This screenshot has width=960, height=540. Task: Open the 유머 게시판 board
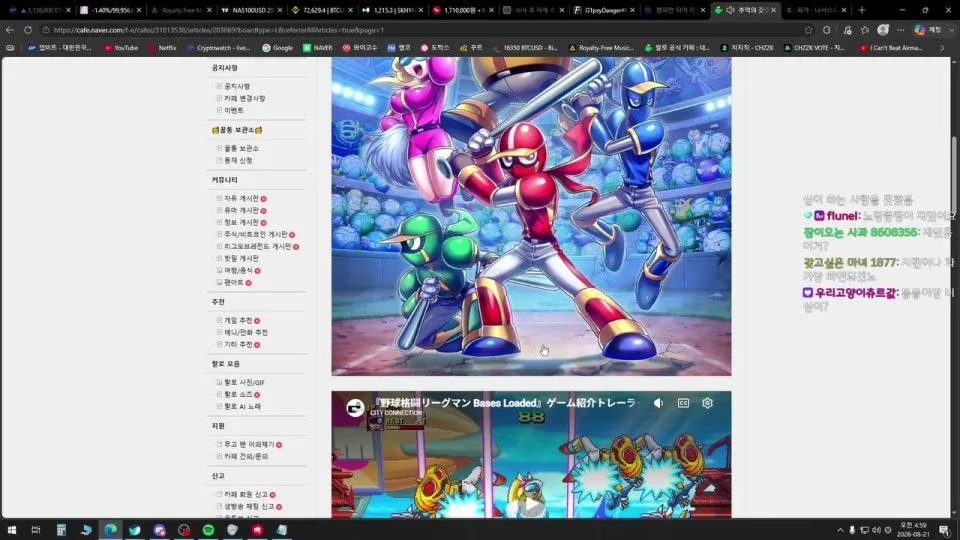[x=241, y=210]
